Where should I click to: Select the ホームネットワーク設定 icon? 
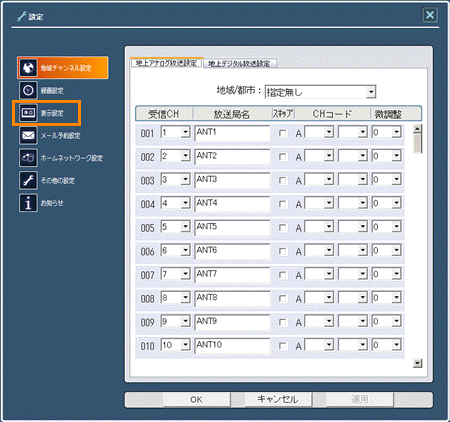(28, 158)
